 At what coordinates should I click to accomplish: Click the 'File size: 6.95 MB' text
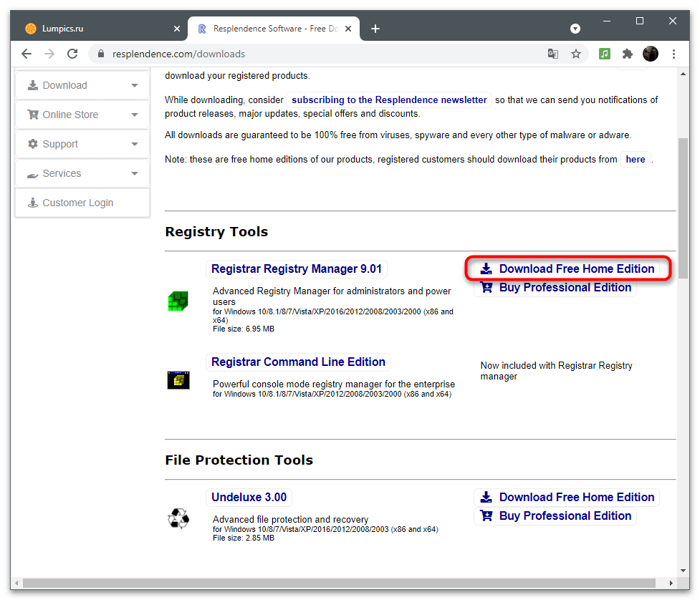(244, 329)
